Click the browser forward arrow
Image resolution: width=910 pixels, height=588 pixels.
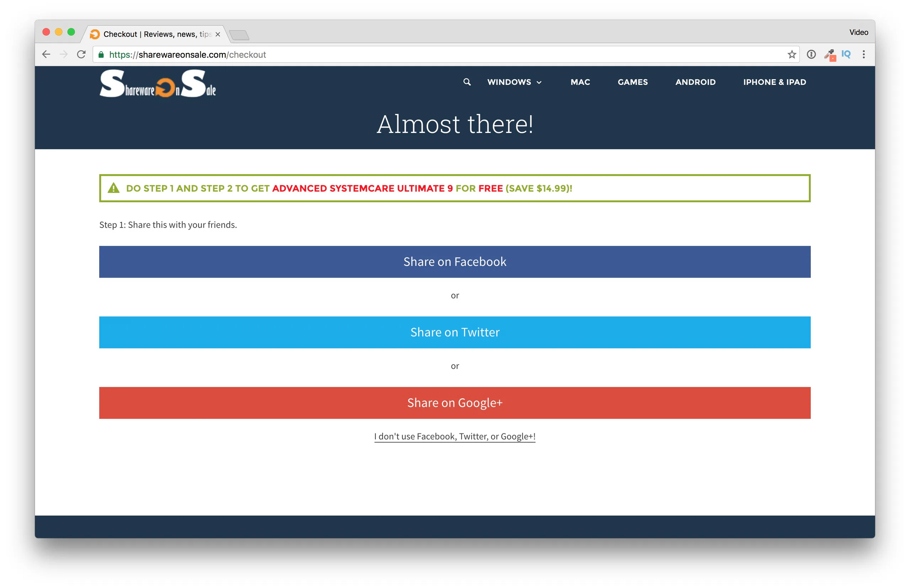click(64, 55)
